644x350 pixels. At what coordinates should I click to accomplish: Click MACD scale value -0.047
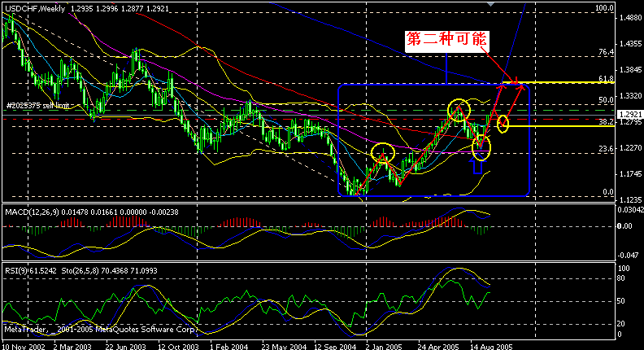629,256
